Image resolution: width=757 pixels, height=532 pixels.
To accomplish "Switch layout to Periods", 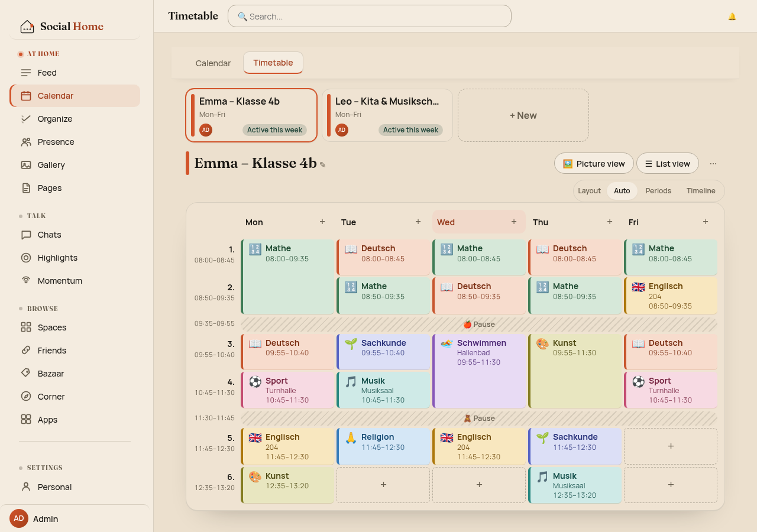I will [x=658, y=191].
